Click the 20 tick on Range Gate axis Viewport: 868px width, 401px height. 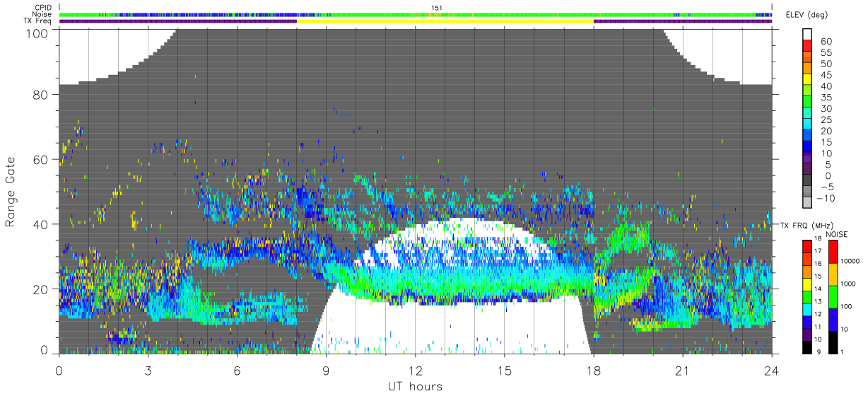coord(40,289)
